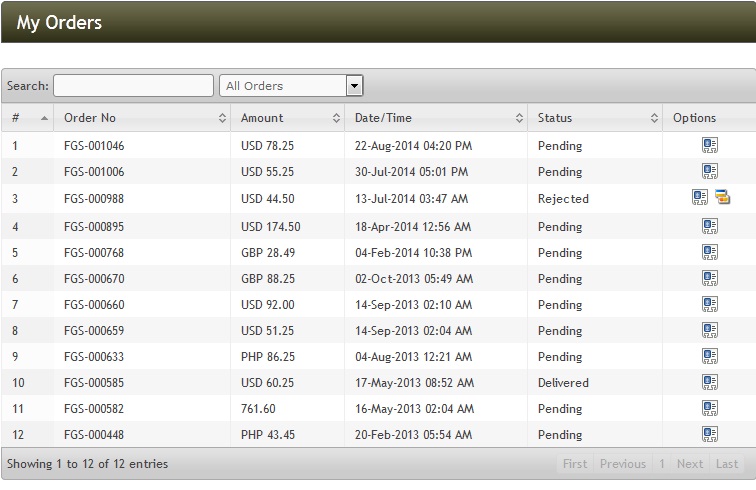The image size is (756, 490).
Task: Click details icon for order FGS-000768
Action: [x=709, y=252]
